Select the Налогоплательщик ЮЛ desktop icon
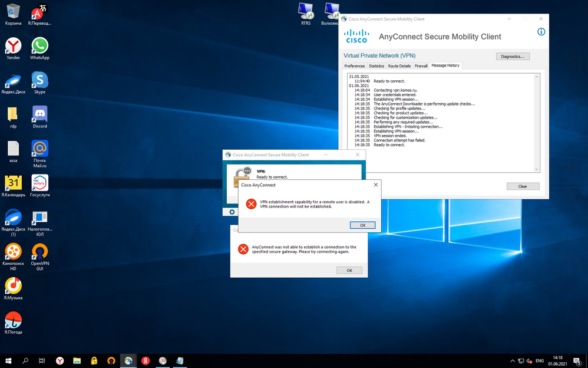 [39, 224]
